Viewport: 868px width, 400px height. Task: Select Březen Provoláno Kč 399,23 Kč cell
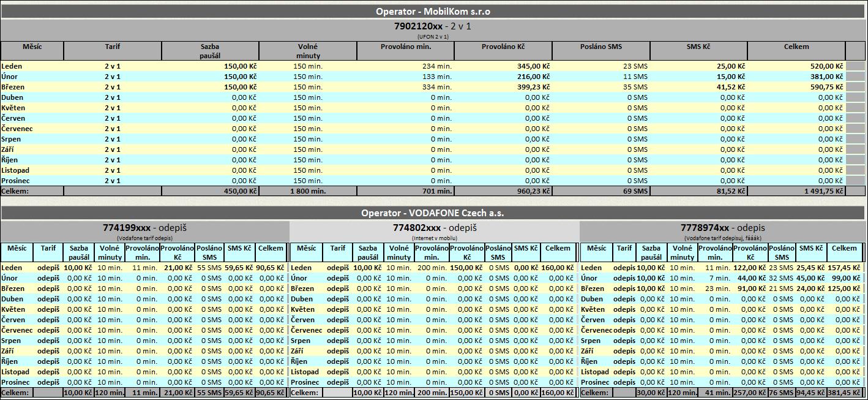click(x=503, y=87)
